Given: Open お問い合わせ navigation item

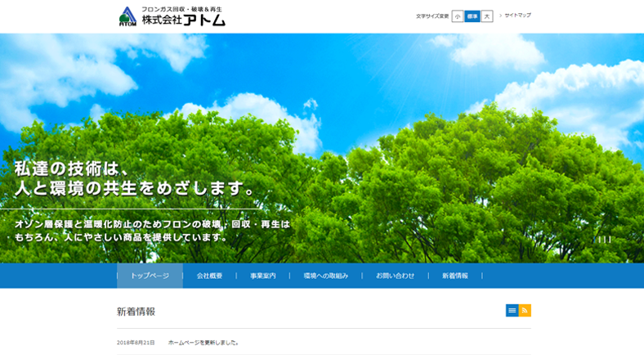Looking at the screenshot, I should click(x=395, y=276).
